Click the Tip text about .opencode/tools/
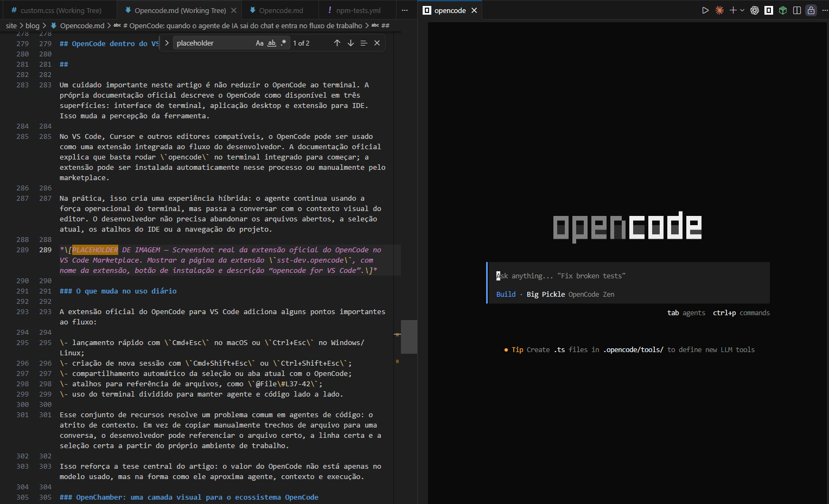This screenshot has width=829, height=504. pos(629,349)
